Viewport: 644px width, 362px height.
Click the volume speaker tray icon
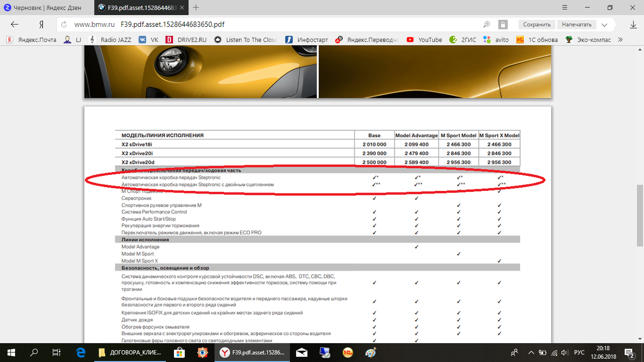tap(564, 352)
